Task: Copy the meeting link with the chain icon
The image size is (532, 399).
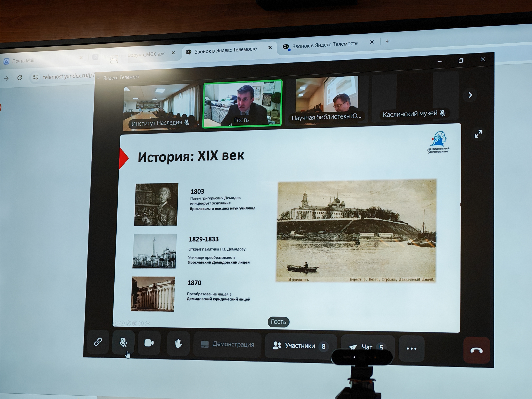Action: coord(98,341)
